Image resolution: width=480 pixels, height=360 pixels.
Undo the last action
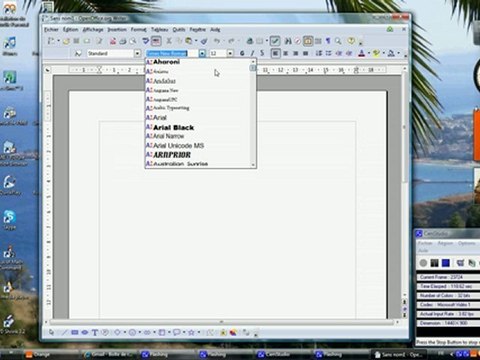pos(217,41)
